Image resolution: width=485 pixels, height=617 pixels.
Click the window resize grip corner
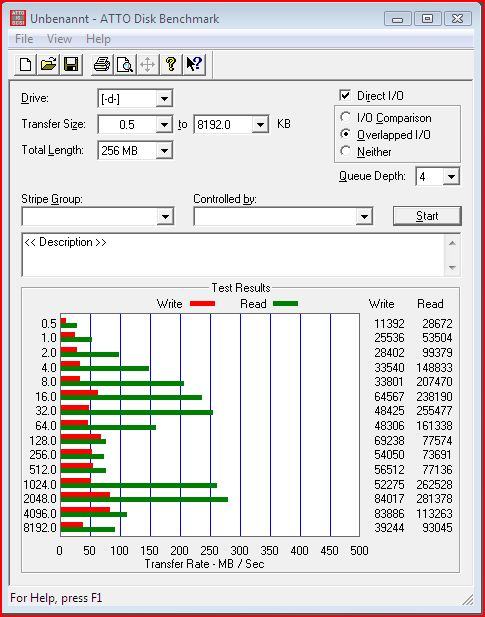point(467,599)
